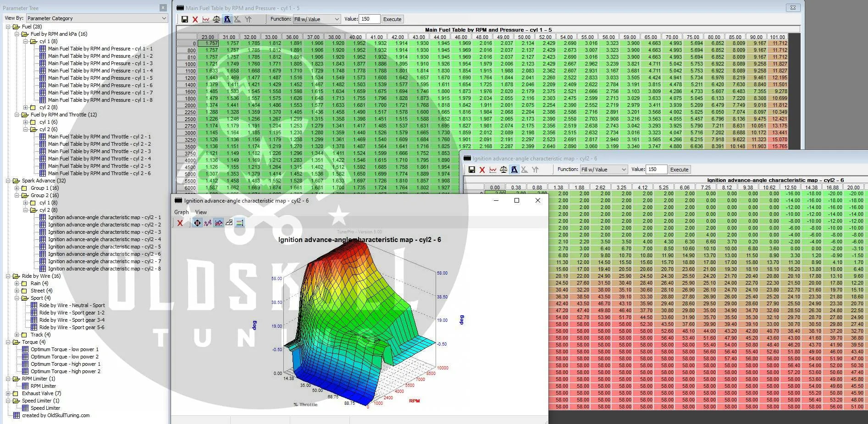868x424 pixels.
Task: Click the balance scales compare icon in fuel table toolbar
Action: coord(216,19)
